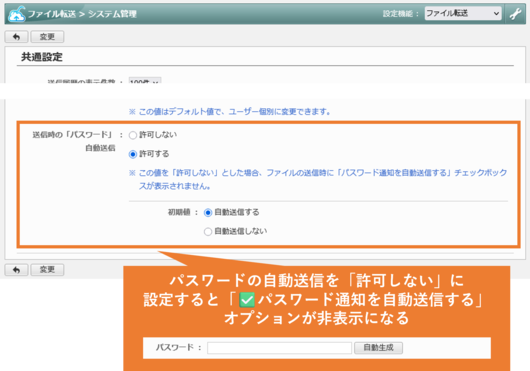Click the パスワード input field
The width and height of the screenshot is (530, 371).
tap(279, 348)
